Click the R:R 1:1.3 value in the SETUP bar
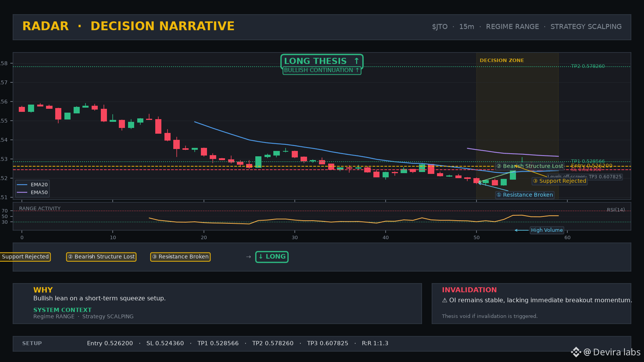644x362 pixels. [375, 343]
